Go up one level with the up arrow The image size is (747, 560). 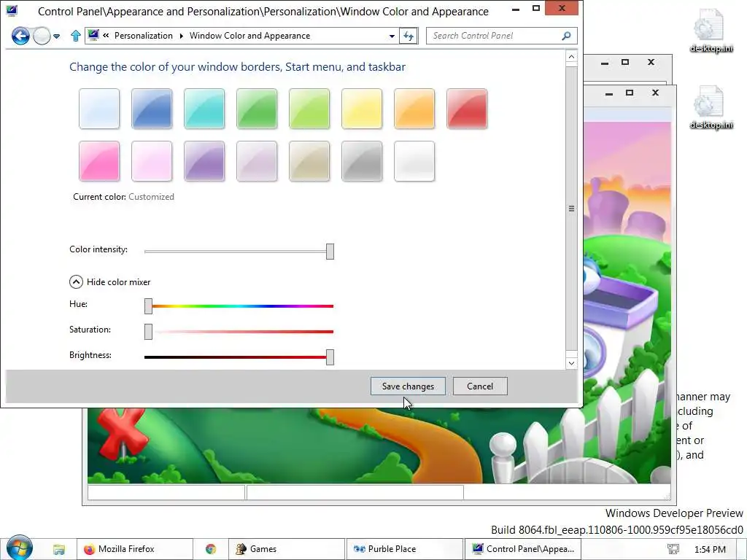pos(75,36)
